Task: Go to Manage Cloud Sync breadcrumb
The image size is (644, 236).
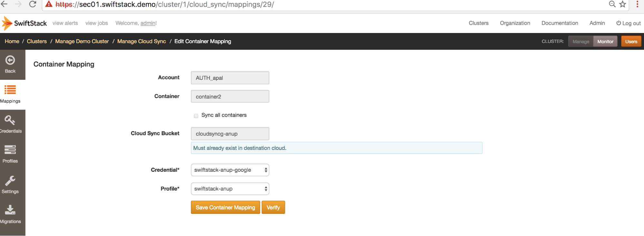Action: tap(141, 41)
